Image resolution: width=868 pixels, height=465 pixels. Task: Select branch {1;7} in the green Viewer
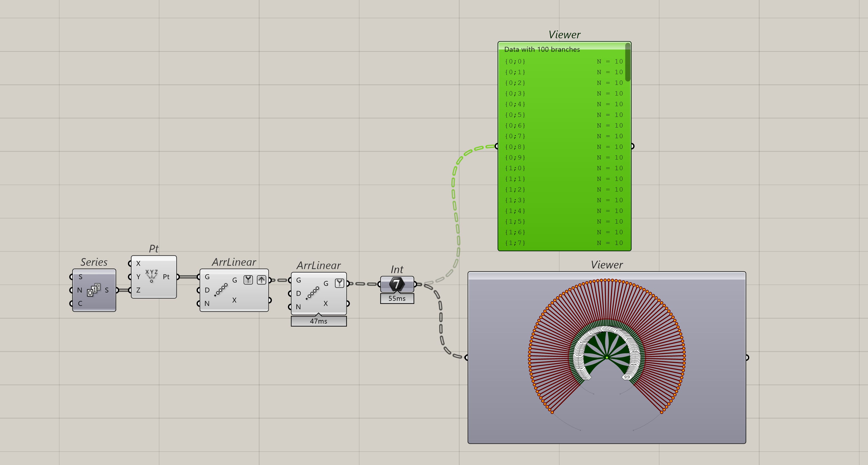(515, 243)
